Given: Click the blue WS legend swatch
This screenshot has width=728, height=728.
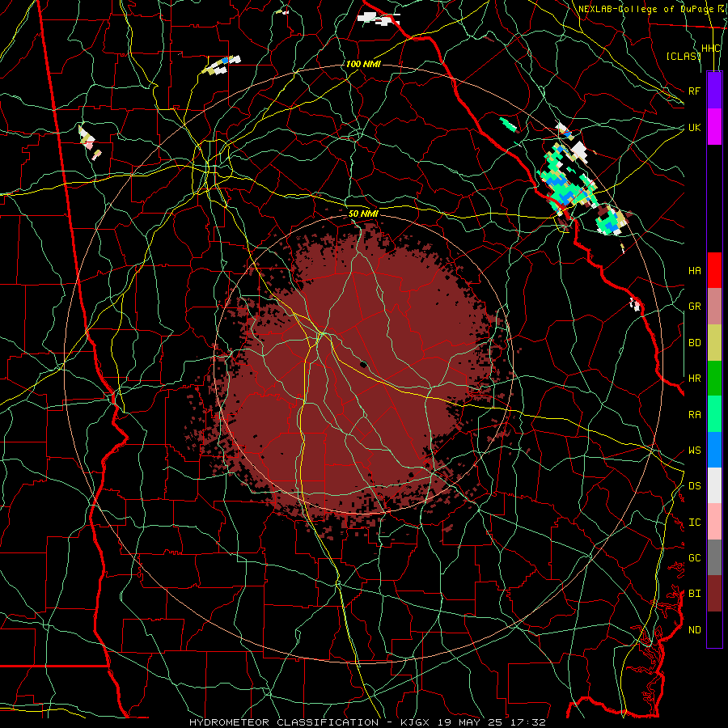Looking at the screenshot, I should [714, 450].
